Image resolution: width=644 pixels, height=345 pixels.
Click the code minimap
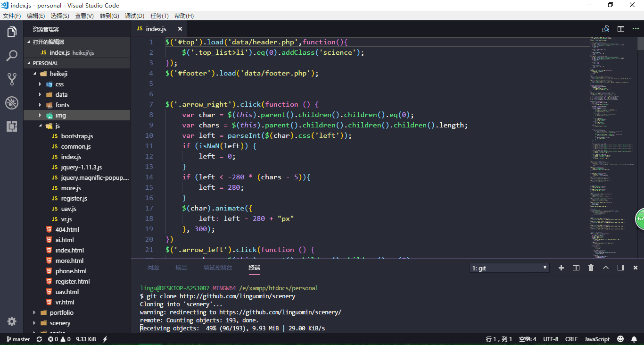(613, 147)
